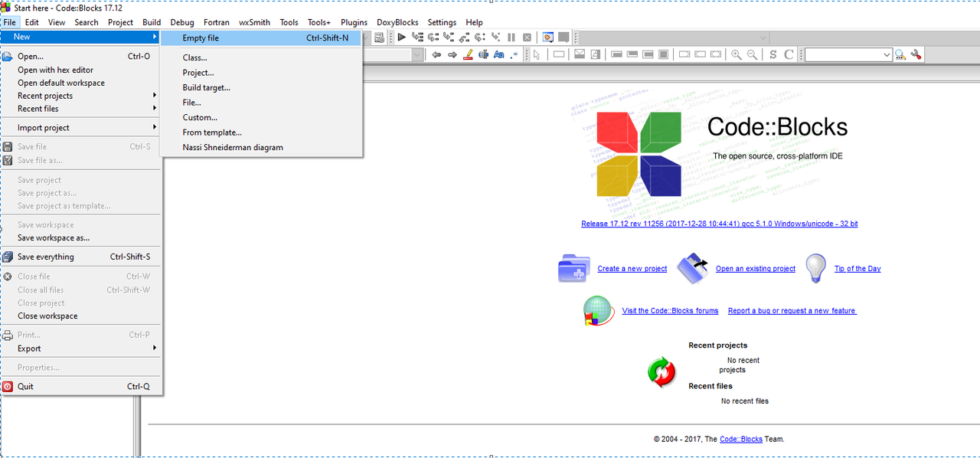Click the red-green refresh icon near Recent projects
Viewport: 980px width, 458px height.
click(x=661, y=372)
